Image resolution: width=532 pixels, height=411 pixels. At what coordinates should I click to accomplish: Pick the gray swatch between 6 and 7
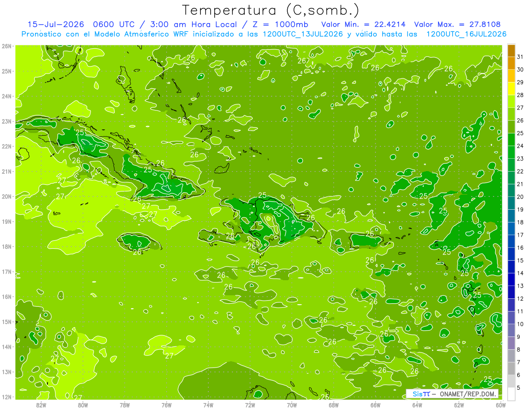[x=511, y=368]
